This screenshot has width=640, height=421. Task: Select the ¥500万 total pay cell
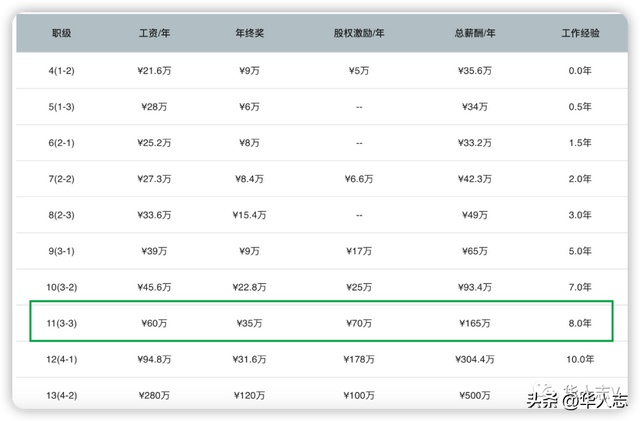tap(475, 395)
